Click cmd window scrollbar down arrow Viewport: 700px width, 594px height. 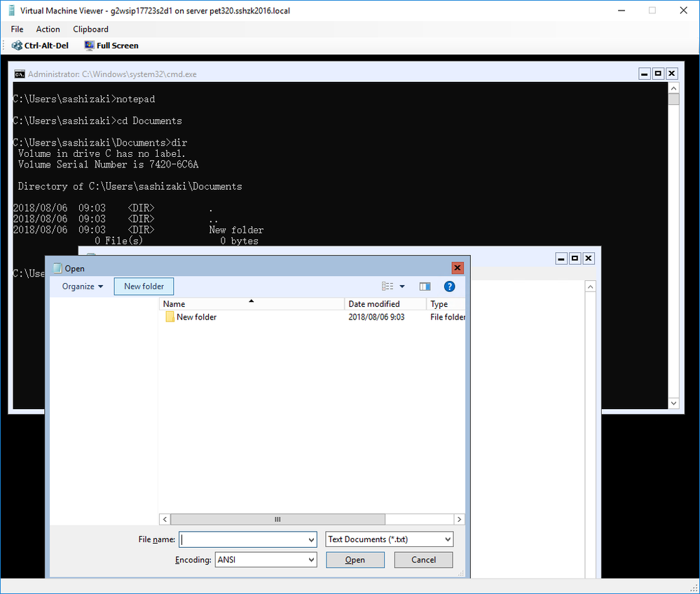[x=673, y=403]
